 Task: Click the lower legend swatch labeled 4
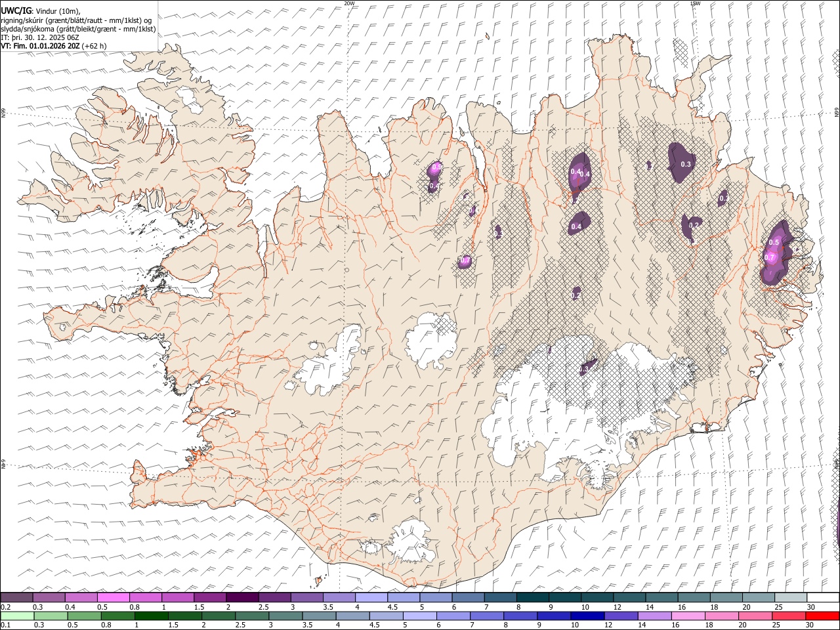click(x=353, y=616)
